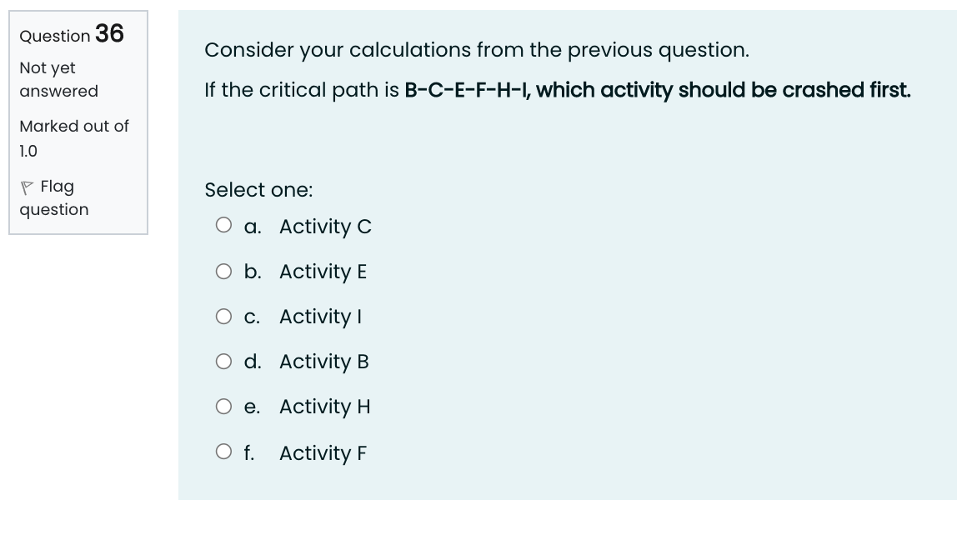The image size is (957, 560).
Task: Select radio button for Activity C
Action: (x=223, y=223)
